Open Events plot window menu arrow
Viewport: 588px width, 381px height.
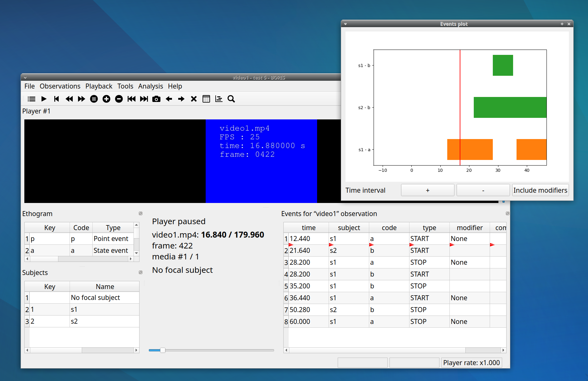point(345,24)
